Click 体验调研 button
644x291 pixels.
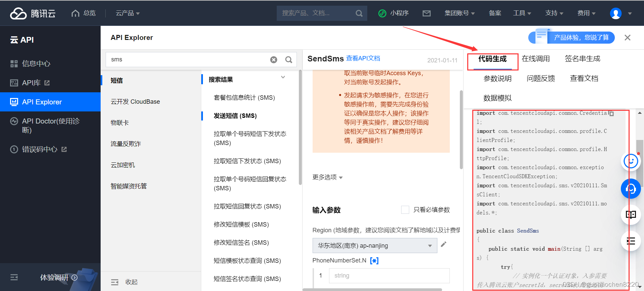59,278
